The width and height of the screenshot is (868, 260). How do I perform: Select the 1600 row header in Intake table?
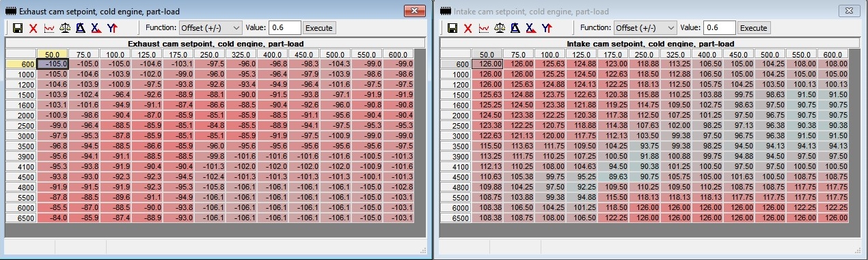point(456,105)
